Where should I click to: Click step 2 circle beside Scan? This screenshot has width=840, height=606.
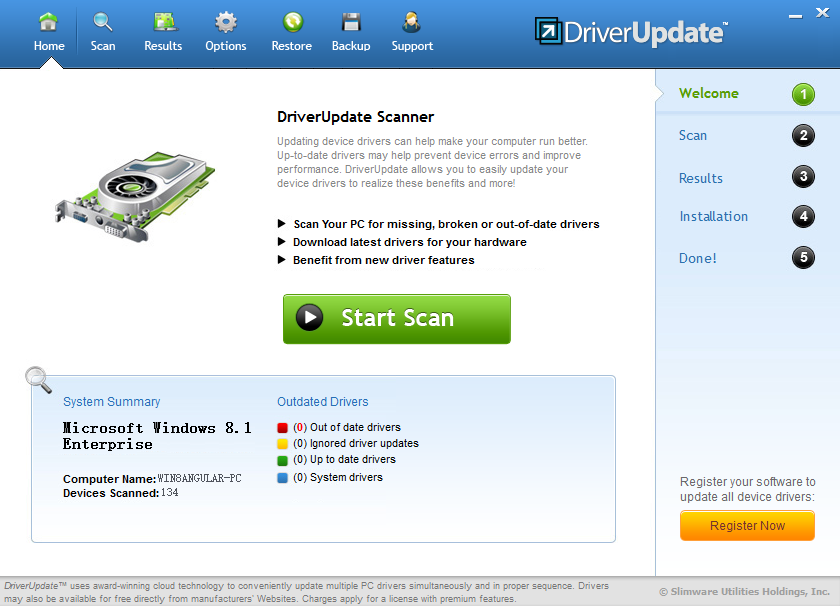click(803, 135)
